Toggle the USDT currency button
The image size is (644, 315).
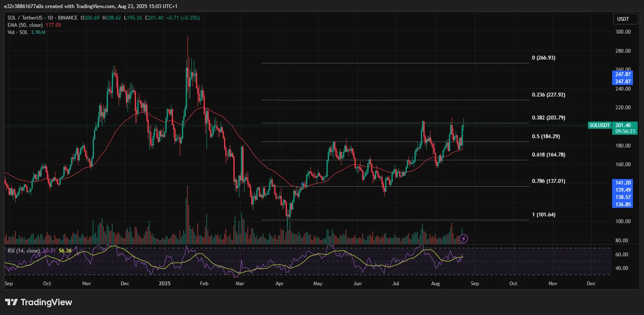[625, 19]
